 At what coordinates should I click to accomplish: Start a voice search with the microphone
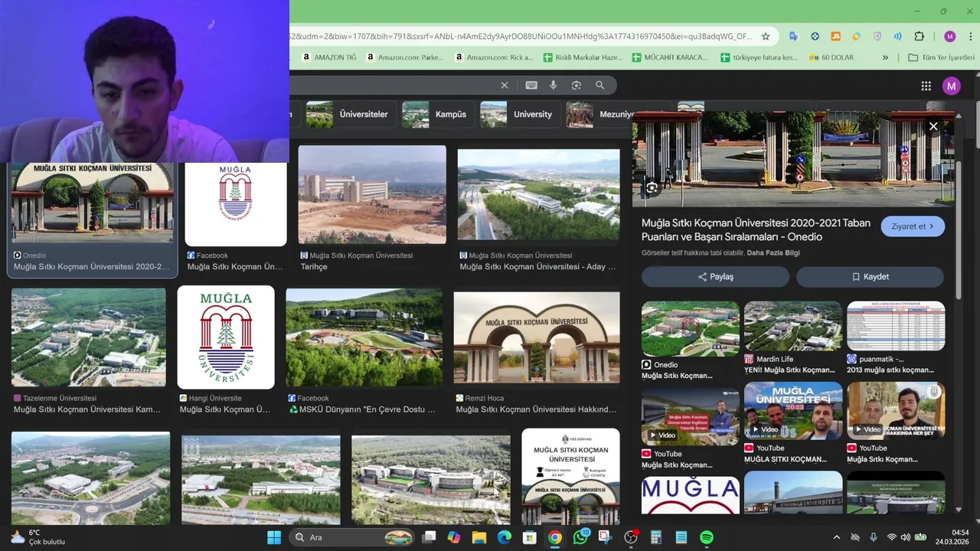[x=554, y=85]
